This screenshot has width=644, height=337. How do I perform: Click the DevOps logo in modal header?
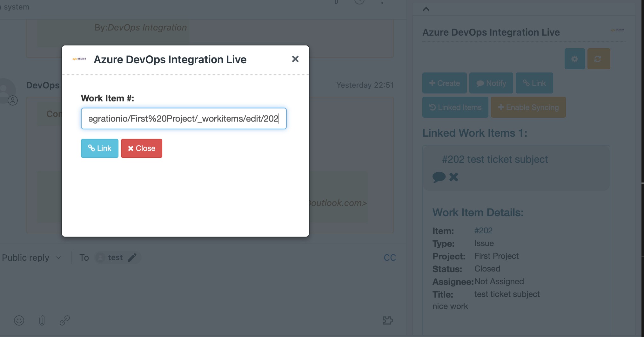pos(79,59)
